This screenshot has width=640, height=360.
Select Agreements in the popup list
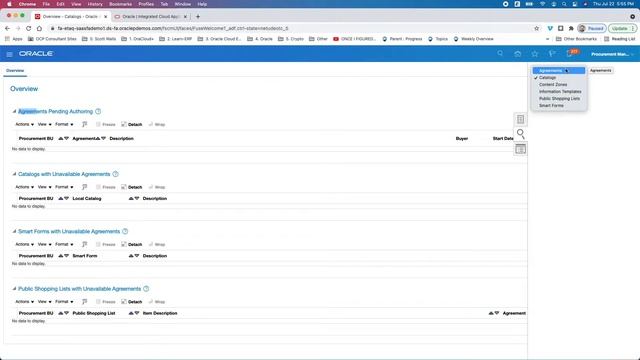click(558, 71)
